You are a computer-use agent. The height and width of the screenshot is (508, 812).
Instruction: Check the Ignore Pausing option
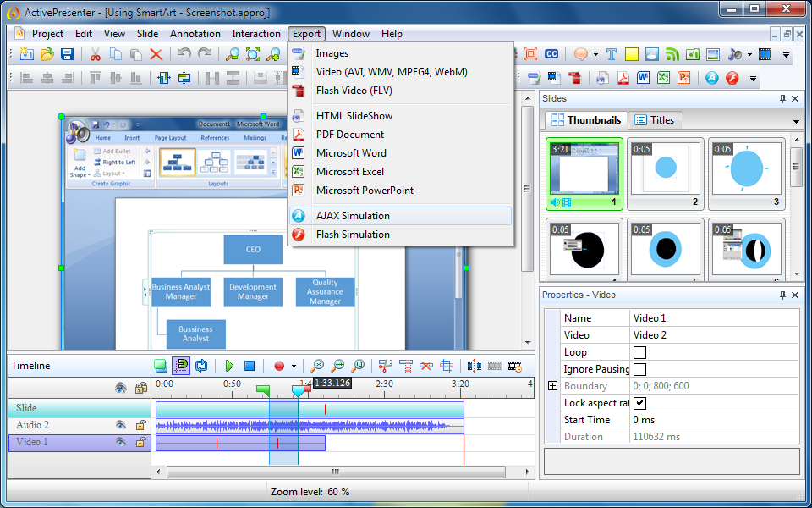[640, 369]
